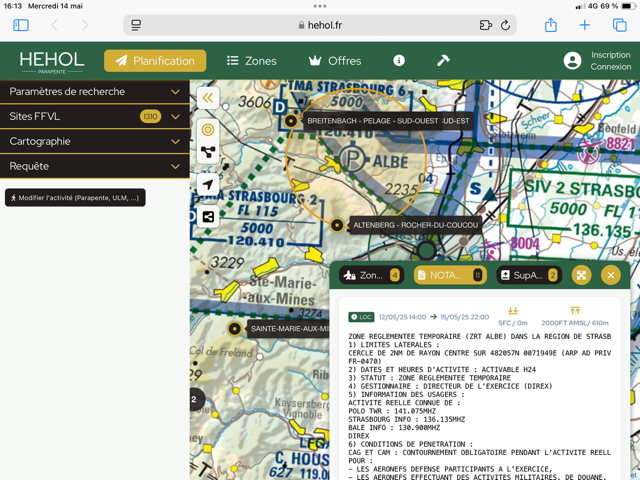
Task: Switch to the Zones tab in info panel
Action: point(371,275)
